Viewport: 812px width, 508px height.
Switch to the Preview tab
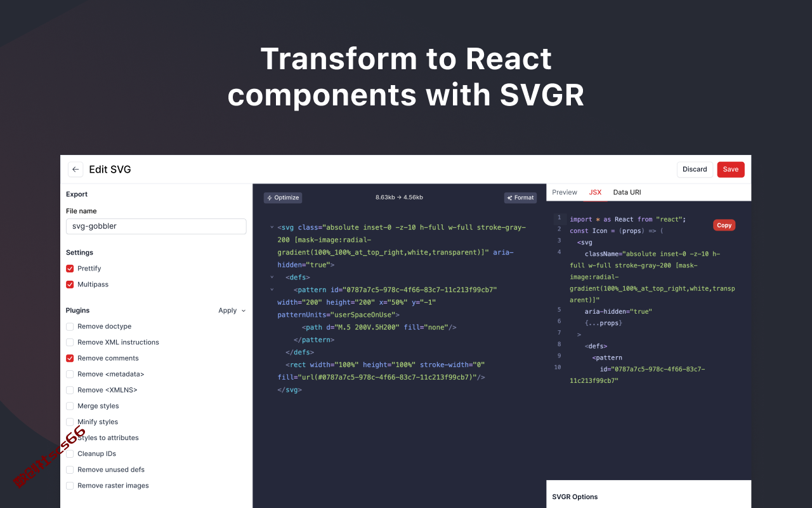point(565,192)
